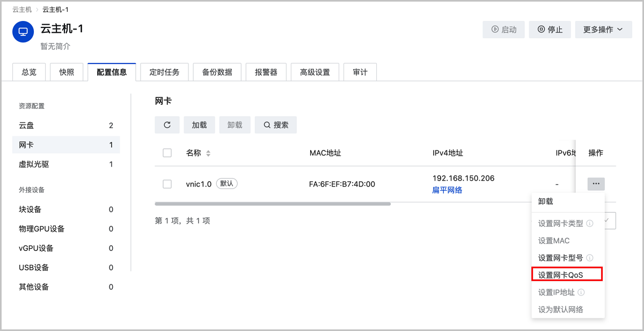Click the info icon beside 设置网卡型号

point(590,258)
